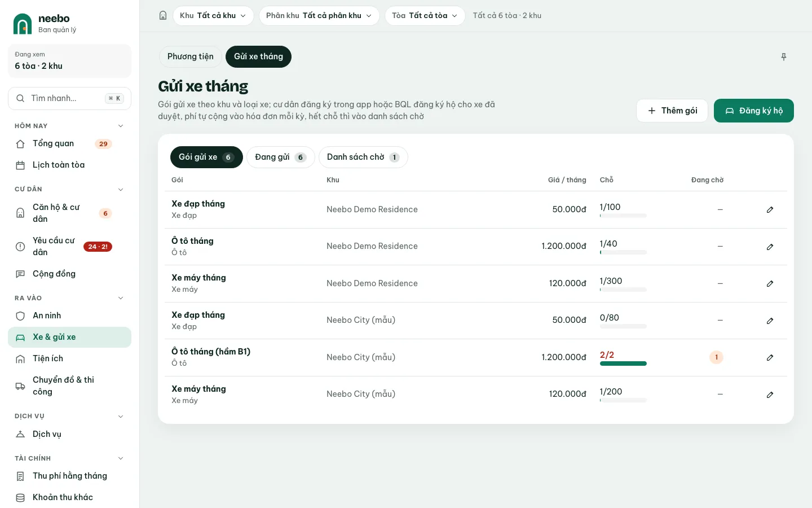Click the full 2/2 capacity progress bar
This screenshot has height=508, width=812.
point(623,364)
